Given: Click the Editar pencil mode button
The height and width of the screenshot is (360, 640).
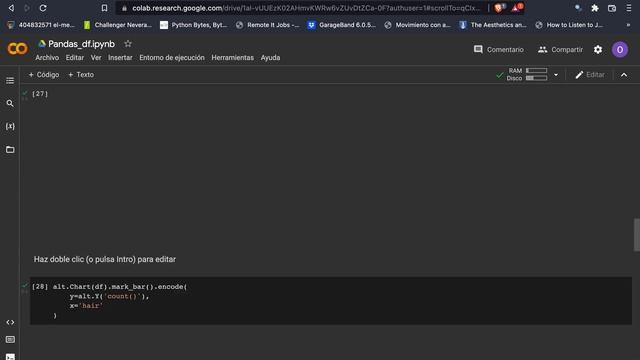Looking at the screenshot, I should point(590,75).
